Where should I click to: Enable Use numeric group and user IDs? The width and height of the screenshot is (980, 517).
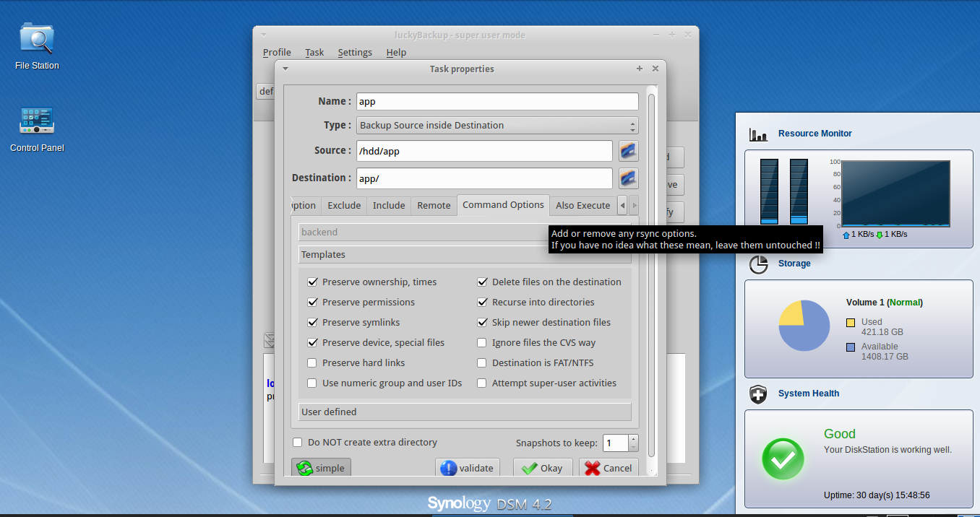(312, 383)
